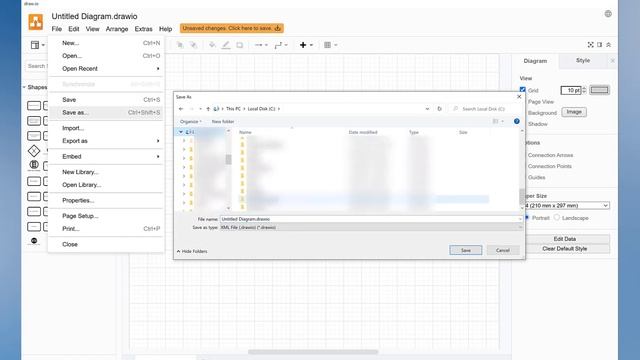This screenshot has width=640, height=360.
Task: Click the view layout icon in Save As dialog
Action: 496,121
